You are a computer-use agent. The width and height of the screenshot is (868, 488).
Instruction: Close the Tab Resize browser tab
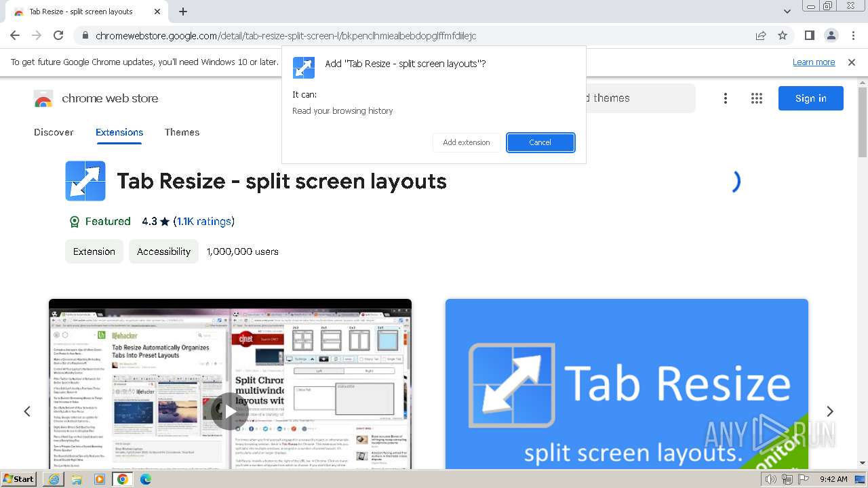tap(157, 12)
